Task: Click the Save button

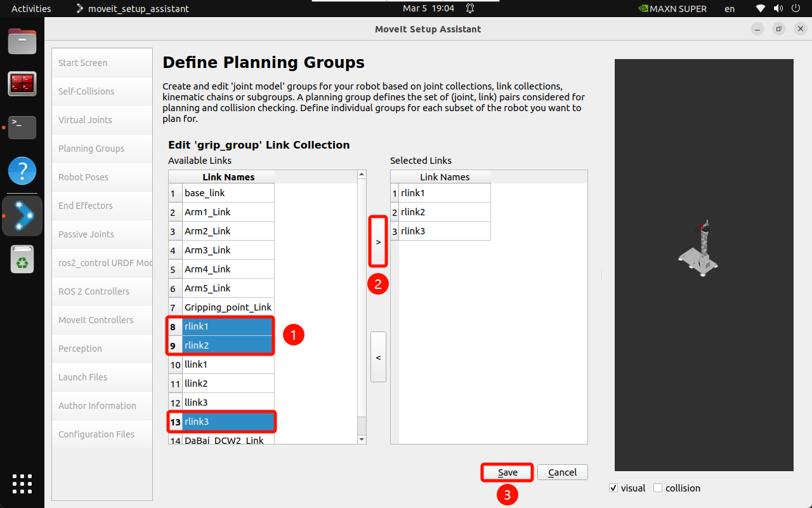Action: [507, 472]
